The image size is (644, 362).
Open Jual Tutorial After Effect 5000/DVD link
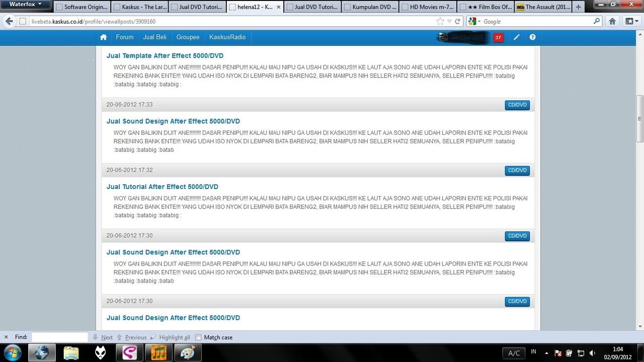(x=163, y=187)
